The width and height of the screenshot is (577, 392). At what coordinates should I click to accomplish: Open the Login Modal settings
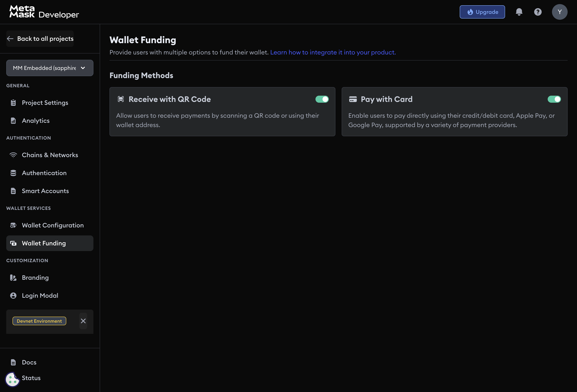pyautogui.click(x=50, y=296)
